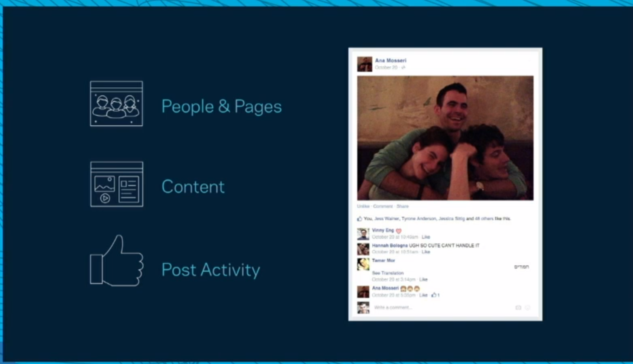Click the heart emoji in Vinny Eng's comment
Image resolution: width=633 pixels, height=364 pixels.
coord(399,231)
